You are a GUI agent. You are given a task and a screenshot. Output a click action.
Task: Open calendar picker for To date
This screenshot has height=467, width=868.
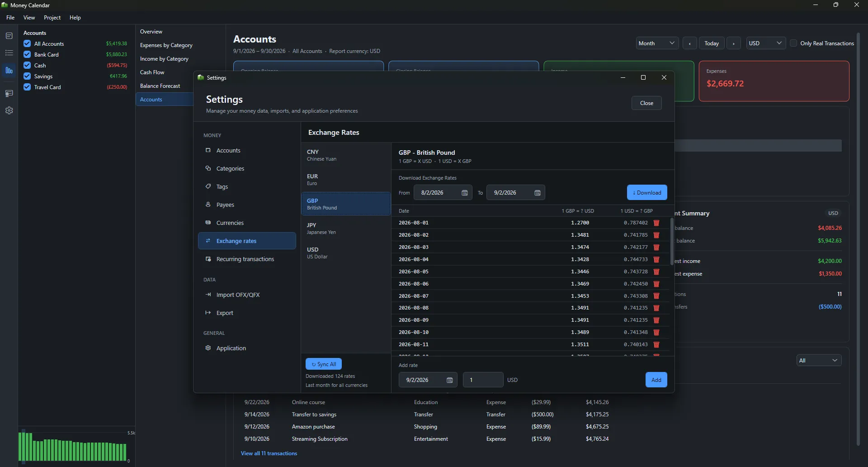[x=537, y=193]
